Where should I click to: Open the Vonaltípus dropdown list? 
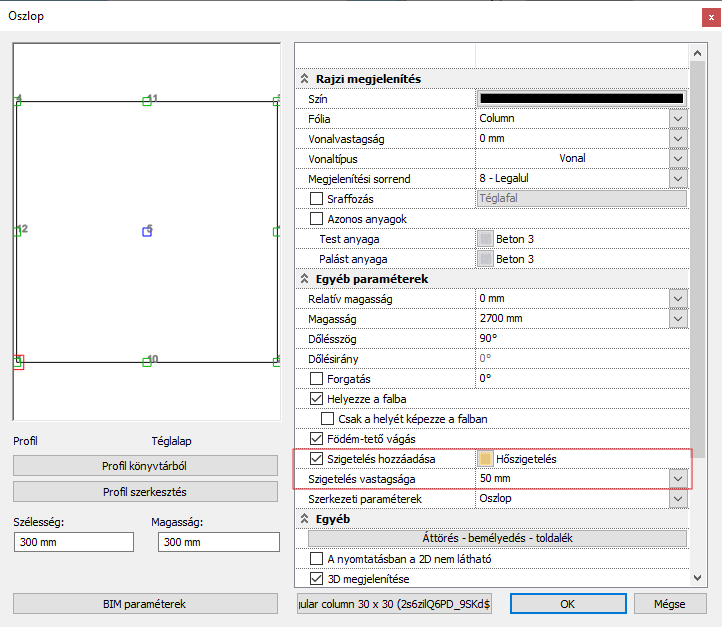point(678,159)
